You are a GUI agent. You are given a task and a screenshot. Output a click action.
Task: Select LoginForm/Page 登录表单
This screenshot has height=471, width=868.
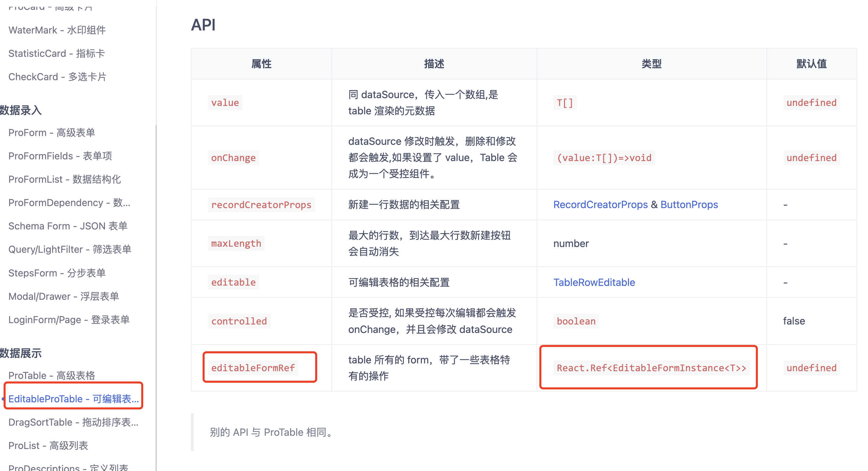[x=69, y=319]
